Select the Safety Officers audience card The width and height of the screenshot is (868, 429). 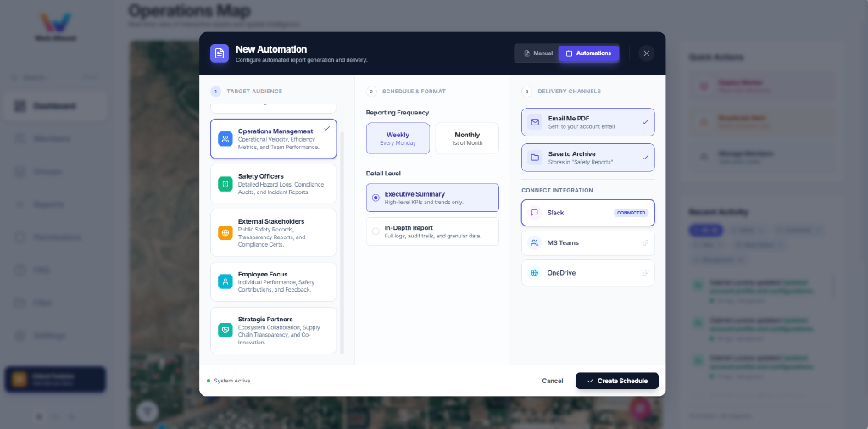[x=274, y=184]
